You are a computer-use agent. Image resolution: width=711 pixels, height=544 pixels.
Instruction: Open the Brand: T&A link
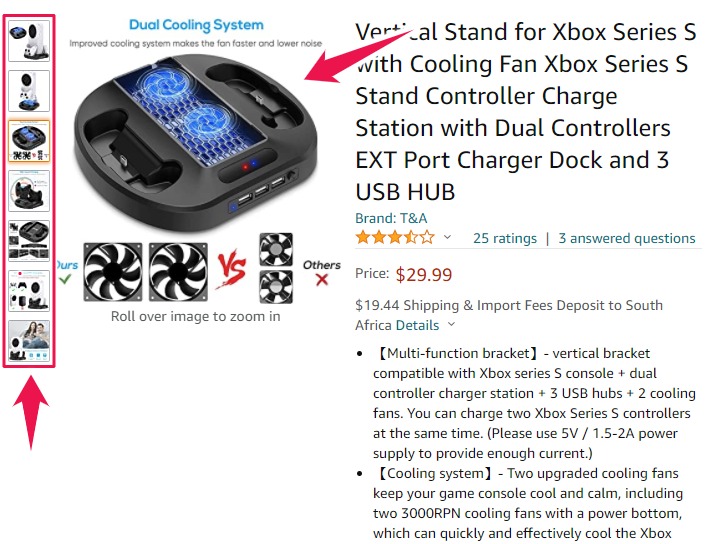pos(391,218)
